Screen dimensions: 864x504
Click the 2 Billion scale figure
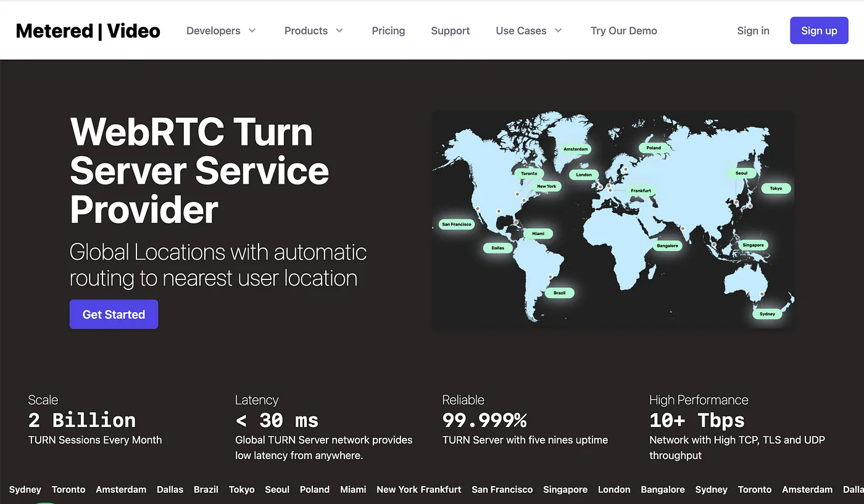click(x=82, y=420)
